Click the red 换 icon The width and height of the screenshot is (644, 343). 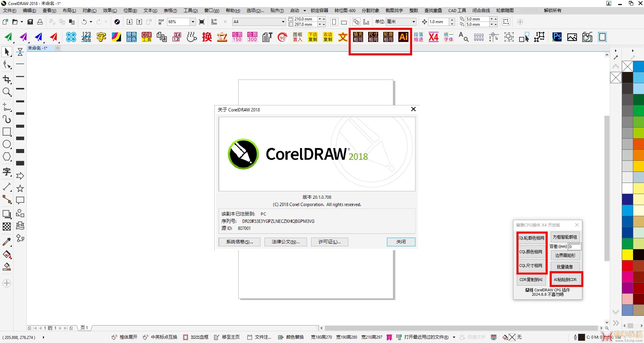pos(207,37)
